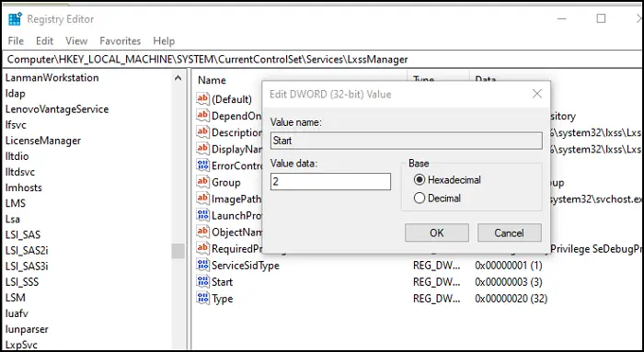This screenshot has height=352, width=644.
Task: Select the lunparser key
Action: pos(27,329)
